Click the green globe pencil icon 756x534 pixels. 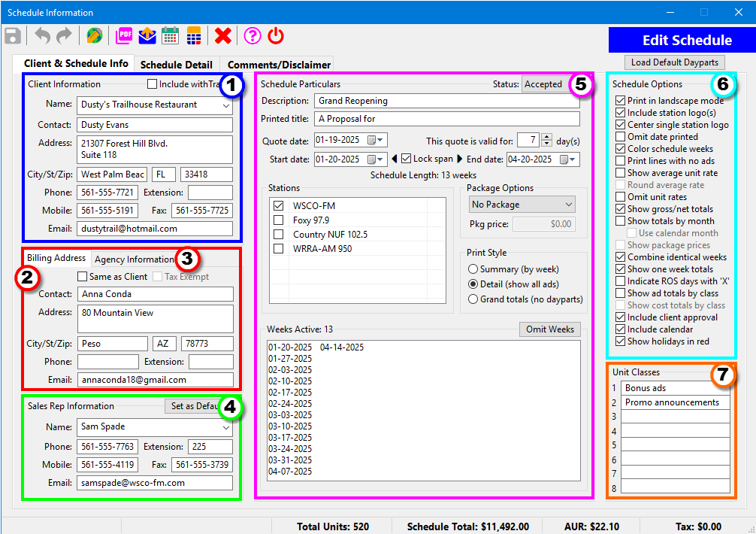point(94,36)
